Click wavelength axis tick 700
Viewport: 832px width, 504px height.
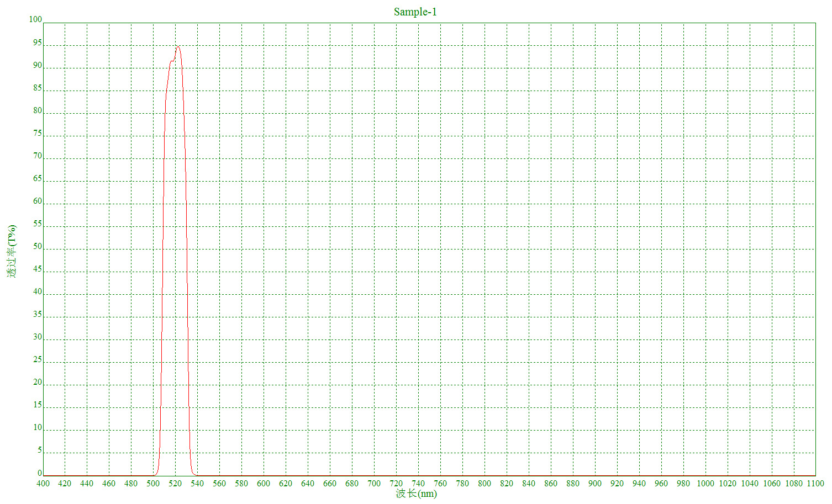[x=374, y=484]
